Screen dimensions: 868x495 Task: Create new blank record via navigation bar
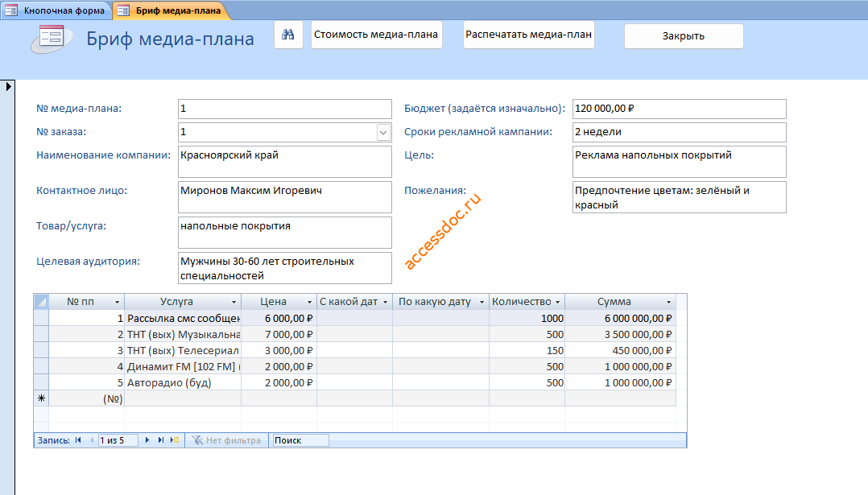coord(175,440)
